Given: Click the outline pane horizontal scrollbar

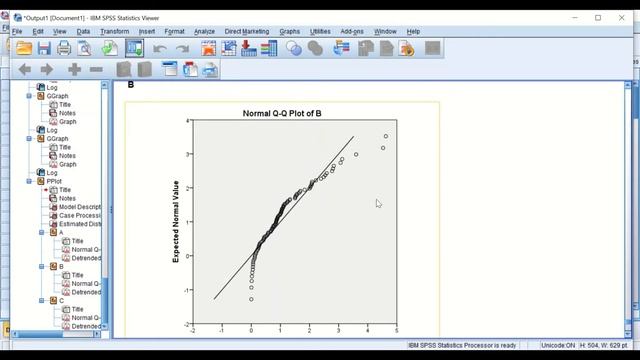Looking at the screenshot, I should pyautogui.click(x=56, y=334).
